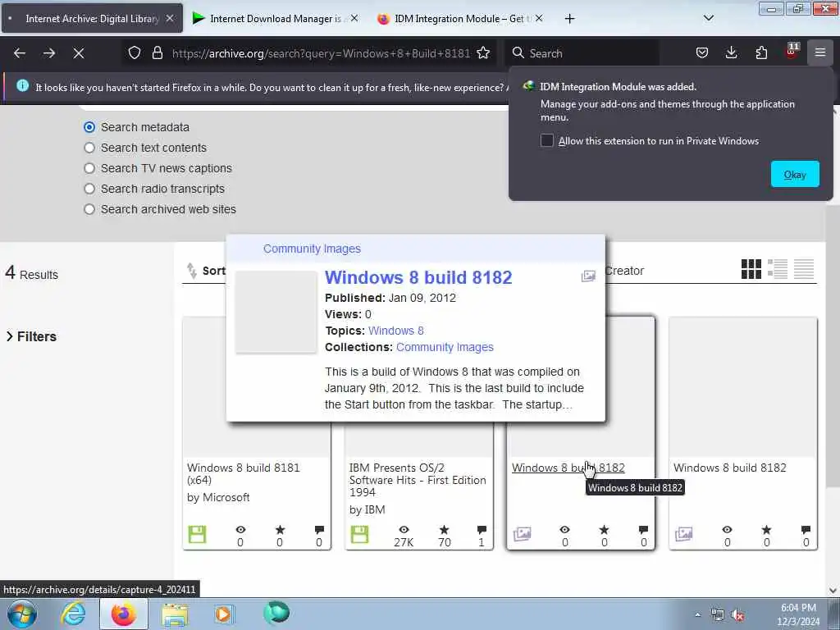840x630 pixels.
Task: Open the tracking protection shield icon
Action: (135, 53)
